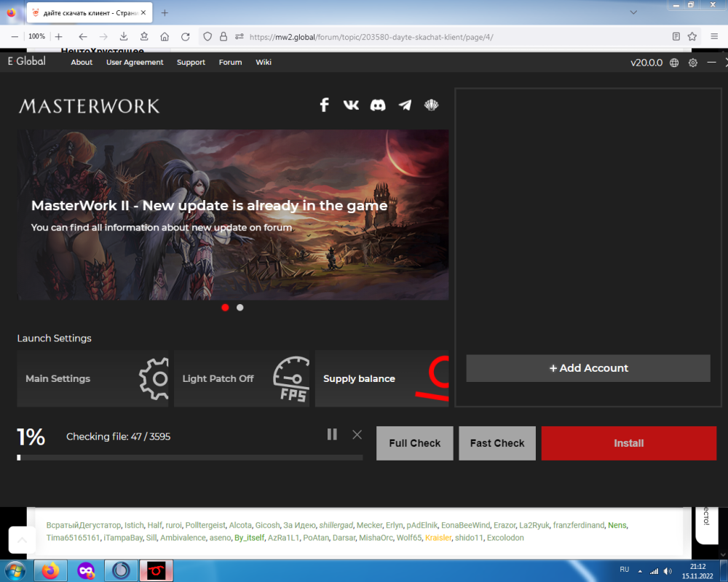Screen dimensions: 728x582
Task: Click the language globe icon
Action: pos(674,63)
